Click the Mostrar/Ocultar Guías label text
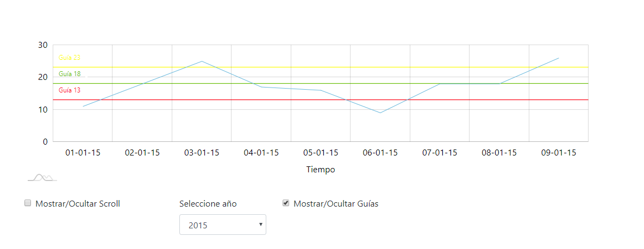 (336, 204)
